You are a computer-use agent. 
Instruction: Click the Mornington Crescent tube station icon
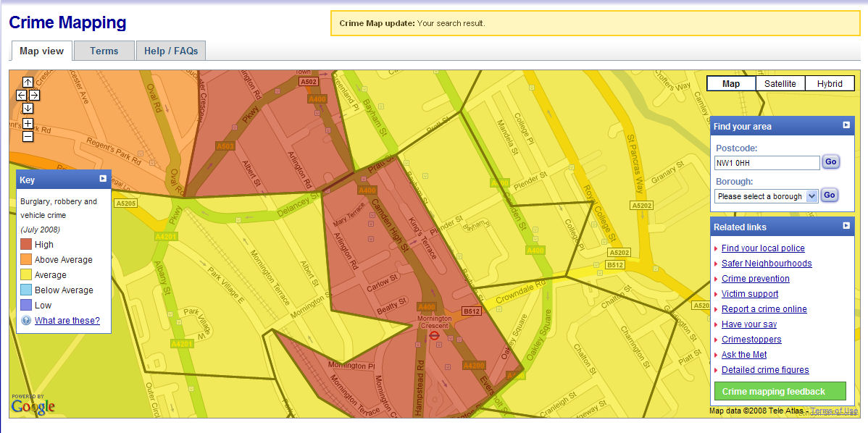pyautogui.click(x=435, y=336)
